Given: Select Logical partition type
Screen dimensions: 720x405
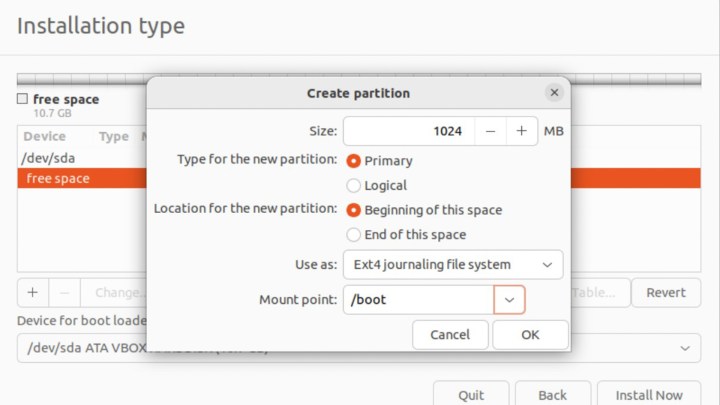Looking at the screenshot, I should tap(353, 185).
